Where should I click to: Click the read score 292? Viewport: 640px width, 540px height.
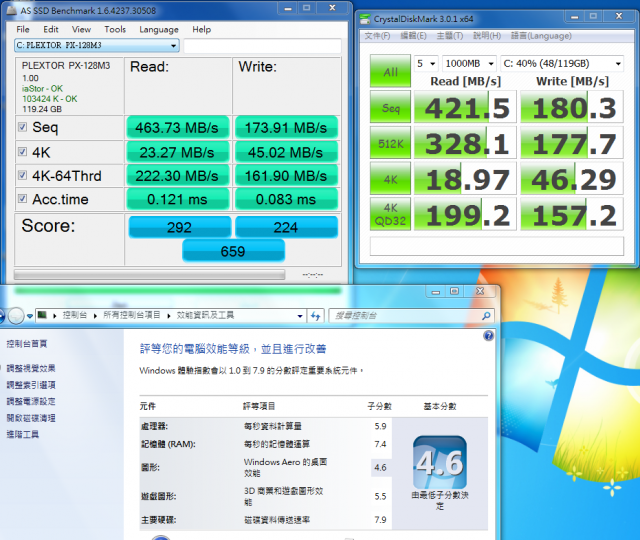click(180, 227)
